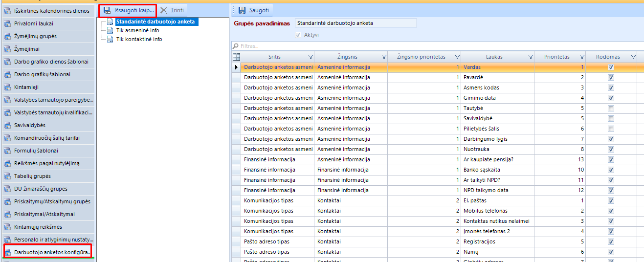The image size is (644, 262).
Task: Click the floppy disk icon on Saugoti
Action: pyautogui.click(x=242, y=10)
